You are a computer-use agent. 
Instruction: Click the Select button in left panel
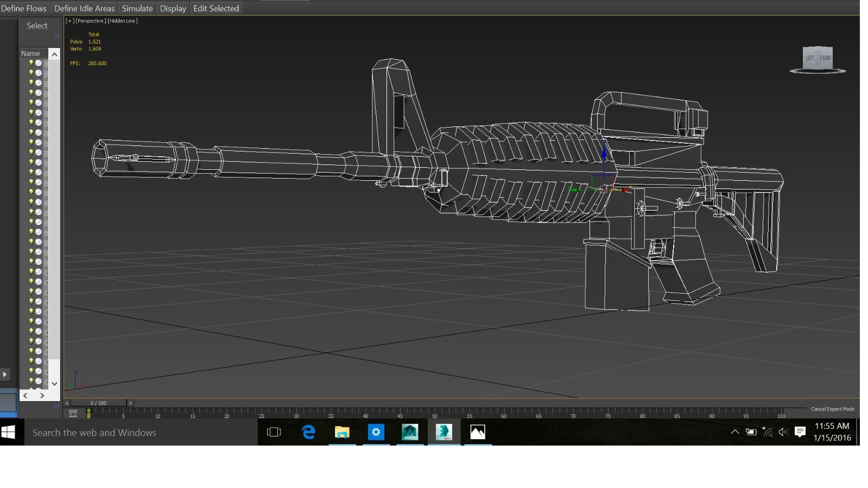tap(37, 26)
